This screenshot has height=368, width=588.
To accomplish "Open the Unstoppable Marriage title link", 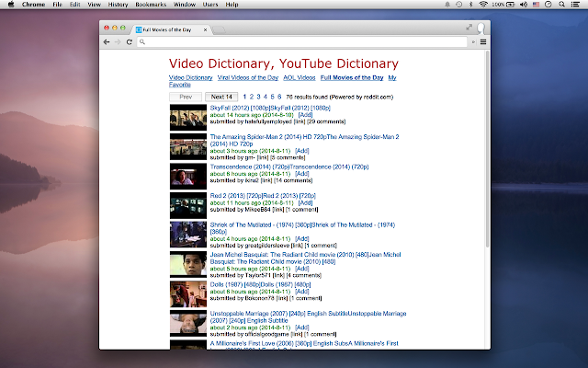I will click(x=308, y=316).
